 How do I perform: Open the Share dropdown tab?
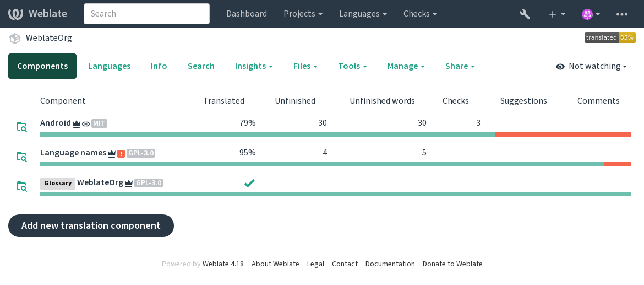click(460, 66)
